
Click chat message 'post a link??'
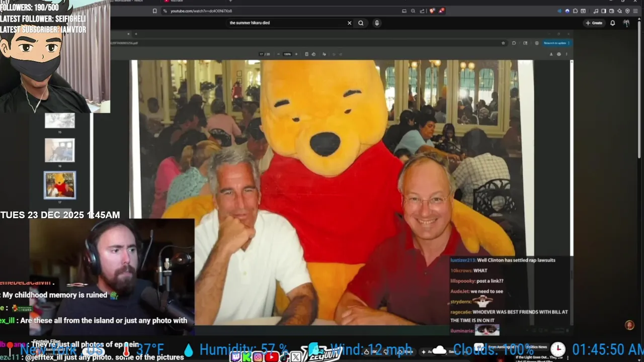(490, 281)
